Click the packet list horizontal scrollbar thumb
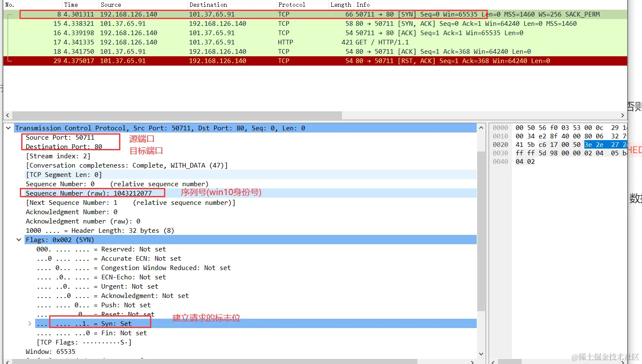 tap(177, 115)
